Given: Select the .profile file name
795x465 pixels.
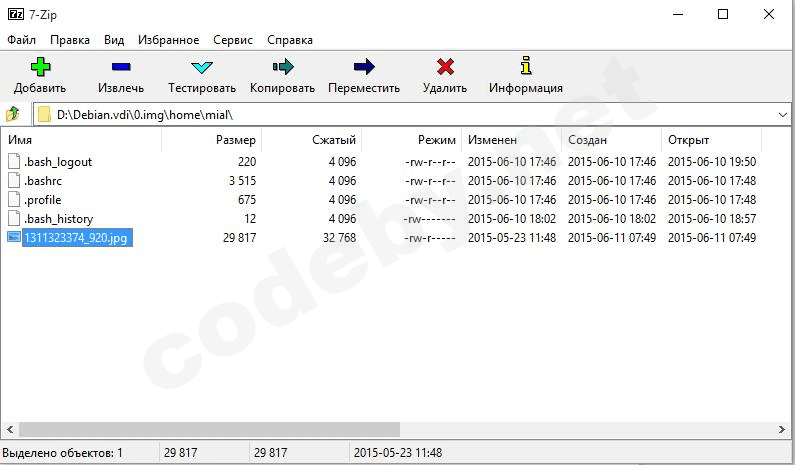Looking at the screenshot, I should point(42,200).
